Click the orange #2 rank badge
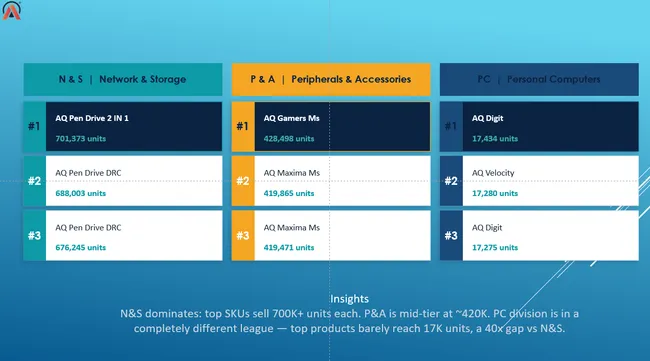Screen dimensions: 650x361 pos(243,181)
